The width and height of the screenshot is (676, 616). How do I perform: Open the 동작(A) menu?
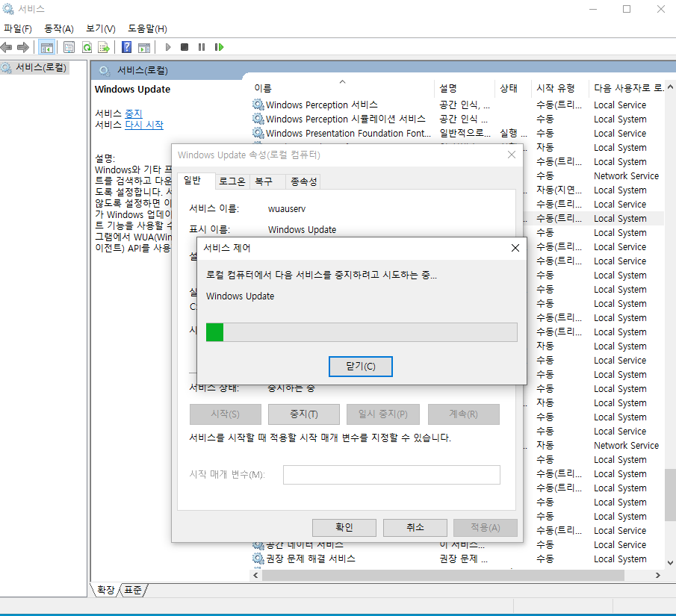tap(59, 29)
